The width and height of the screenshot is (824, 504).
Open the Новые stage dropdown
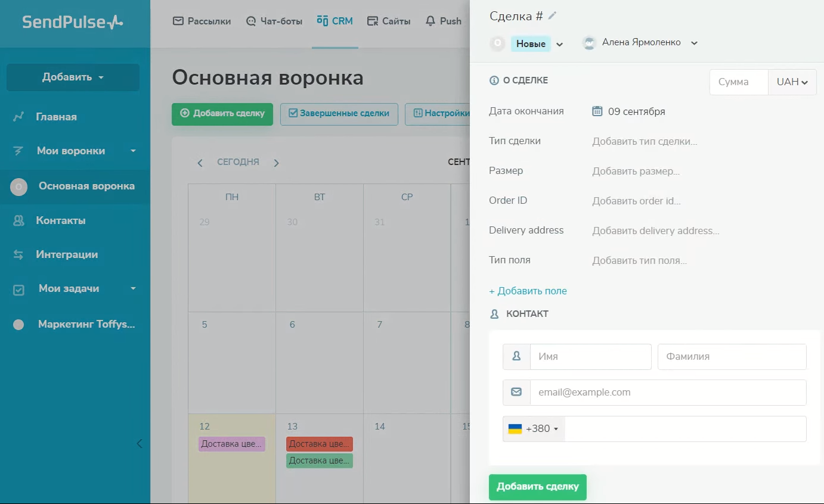tap(537, 43)
